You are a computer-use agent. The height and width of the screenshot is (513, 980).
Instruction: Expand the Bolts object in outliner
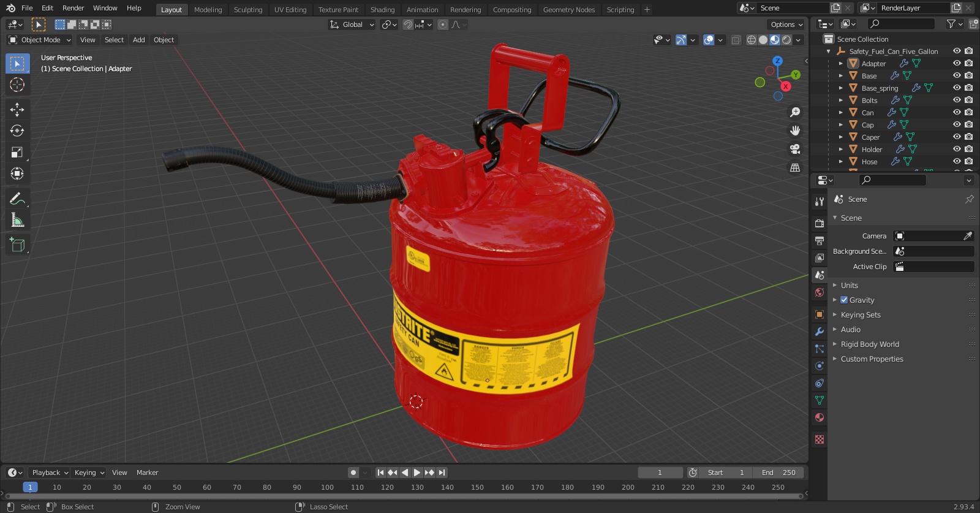coord(841,100)
